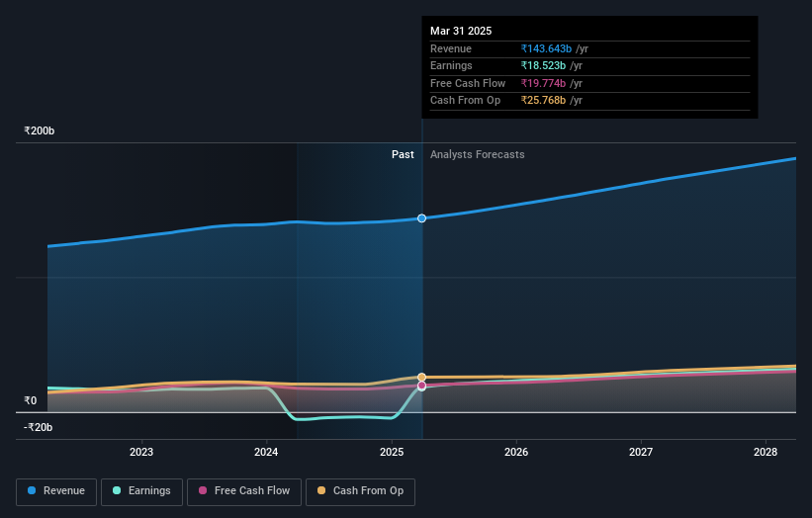Click the ₹0 y-axis label
This screenshot has height=518, width=812.
(31, 400)
